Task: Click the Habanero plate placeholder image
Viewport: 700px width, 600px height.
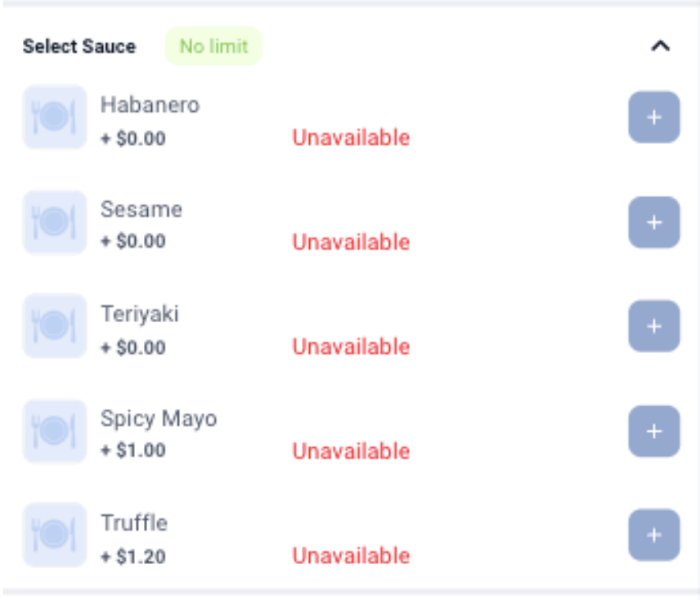Action: [54, 117]
